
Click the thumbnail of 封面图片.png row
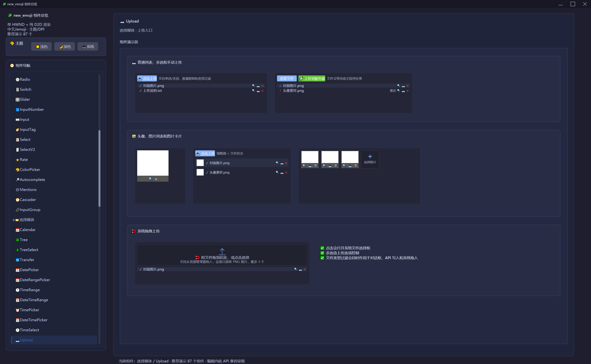tap(200, 163)
